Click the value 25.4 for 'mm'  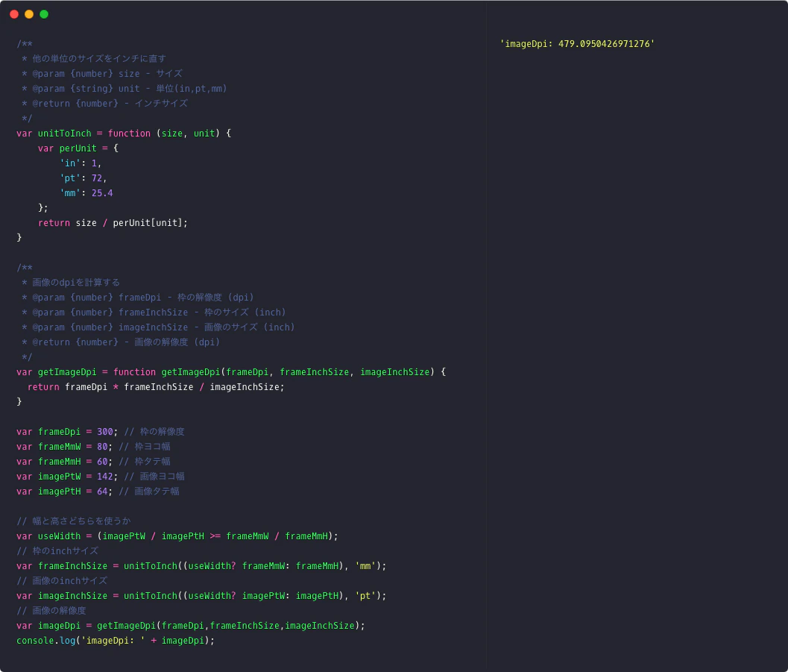pyautogui.click(x=102, y=193)
